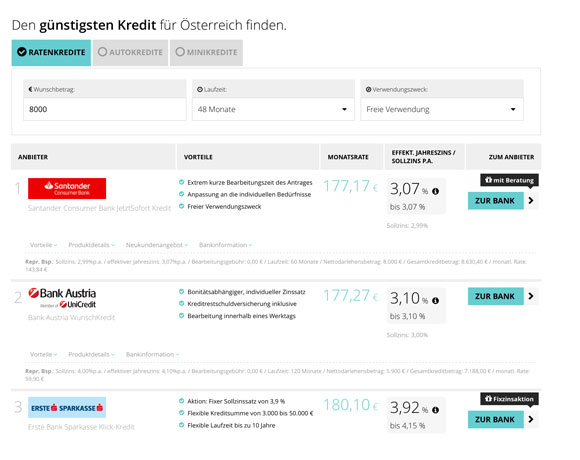
Task: Click the Bank Austria UniCredit logo
Action: click(63, 298)
